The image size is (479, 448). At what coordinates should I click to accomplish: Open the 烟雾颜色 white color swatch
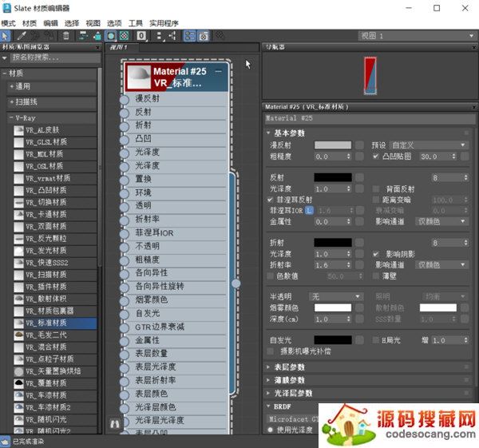[x=333, y=307]
